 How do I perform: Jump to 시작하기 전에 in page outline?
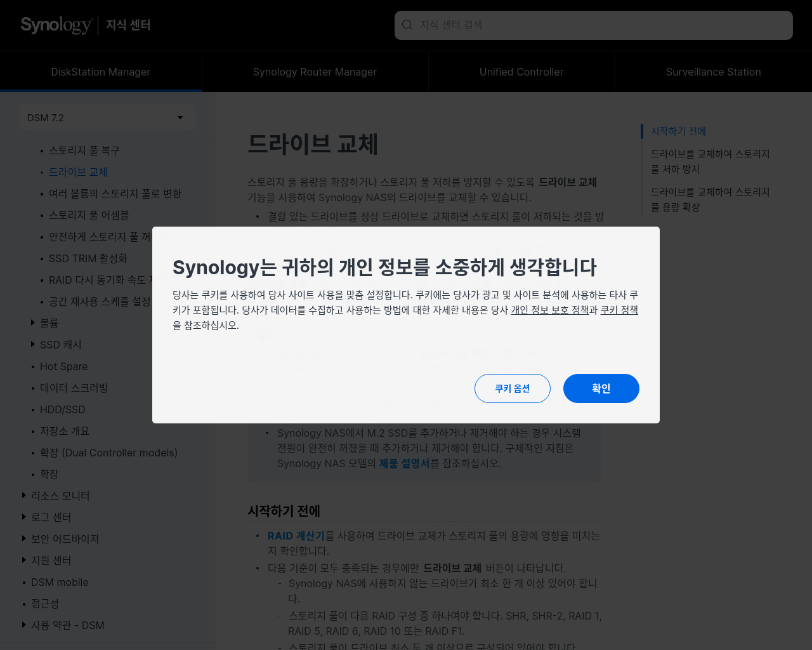(678, 131)
